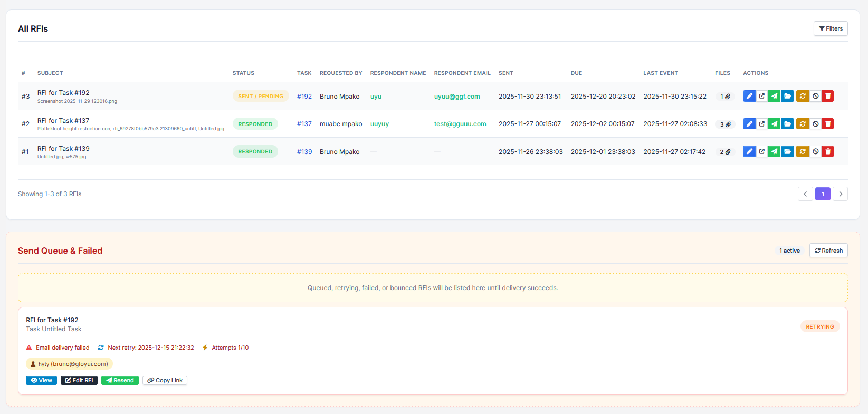
Task: Click recipient chip hyty (bruno@gloyui.com)
Action: tap(69, 364)
